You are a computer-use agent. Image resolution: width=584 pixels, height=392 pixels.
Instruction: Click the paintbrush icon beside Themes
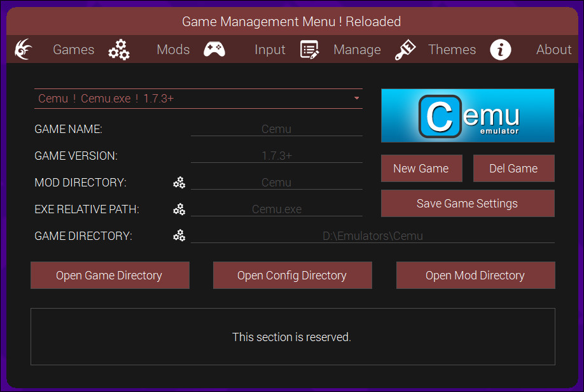405,50
